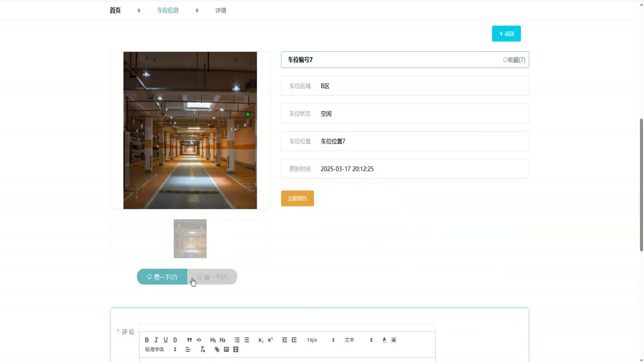Click 收藏(7) to favorite this spot

click(514, 60)
